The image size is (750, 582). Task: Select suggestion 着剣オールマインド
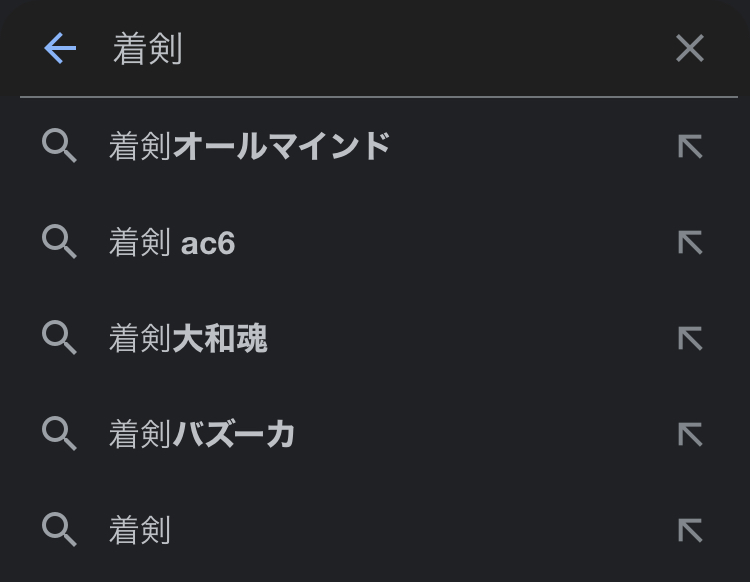pos(249,147)
